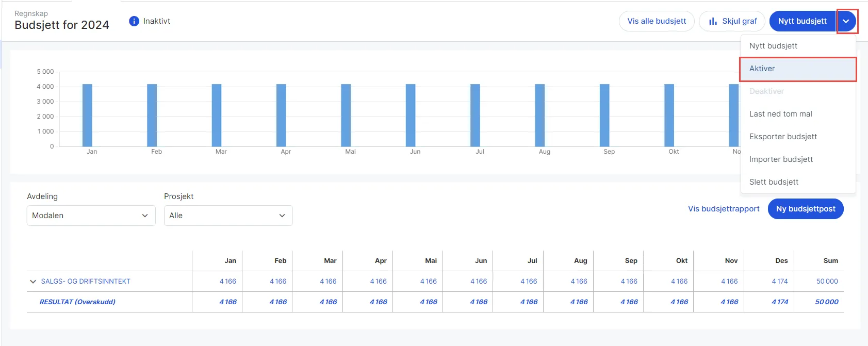
Task: Open the Vis budsjettrapport link
Action: (x=724, y=209)
